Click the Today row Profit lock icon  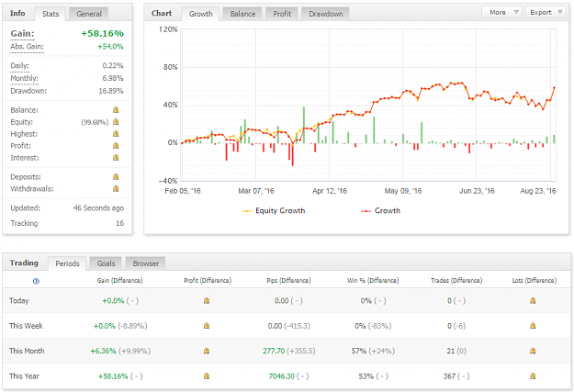[207, 300]
